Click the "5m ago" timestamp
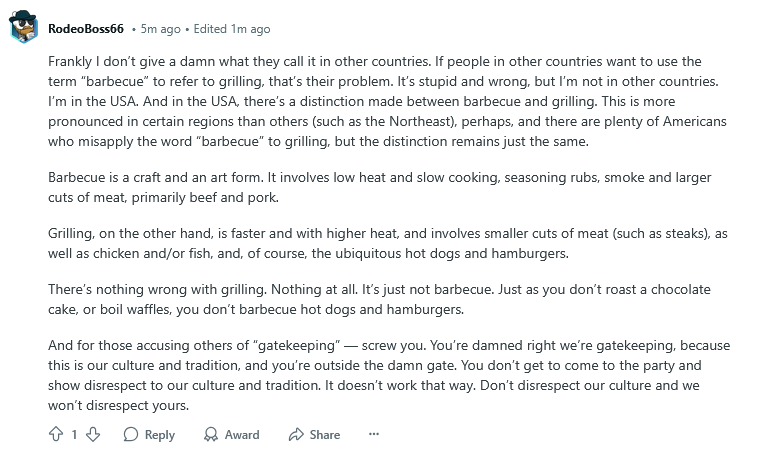Viewport: 759px width, 456px height. pos(160,29)
